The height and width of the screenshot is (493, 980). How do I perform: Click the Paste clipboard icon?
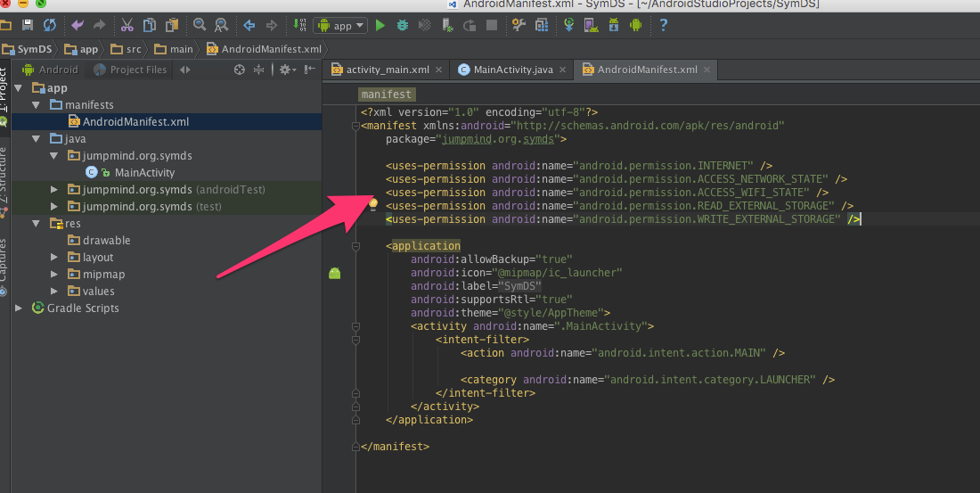[x=172, y=25]
